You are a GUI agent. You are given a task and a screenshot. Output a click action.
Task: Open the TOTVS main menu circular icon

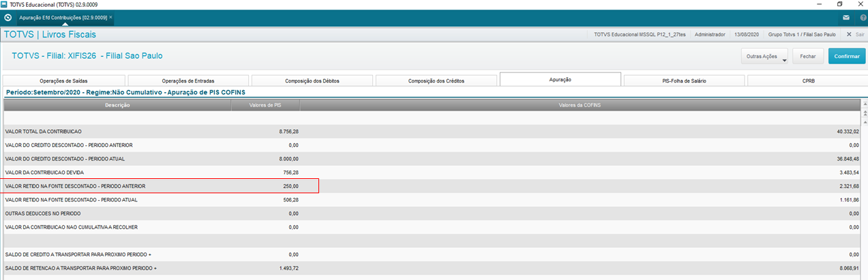click(x=8, y=17)
